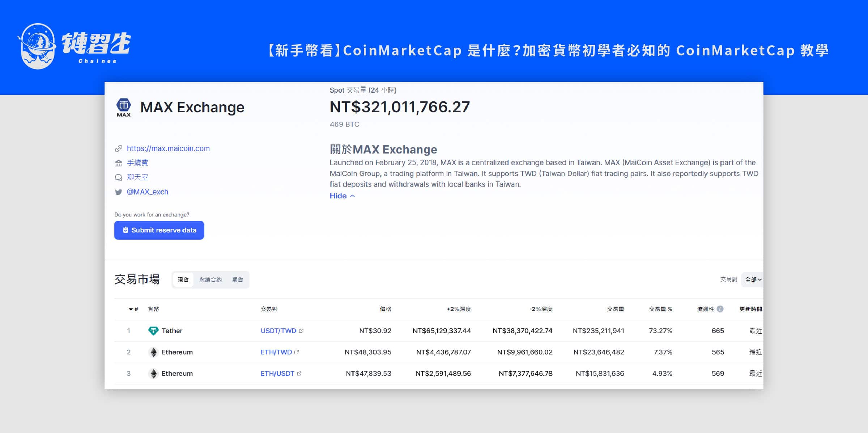Image resolution: width=868 pixels, height=433 pixels.
Task: Click Ethereum name in row 2
Action: click(177, 352)
